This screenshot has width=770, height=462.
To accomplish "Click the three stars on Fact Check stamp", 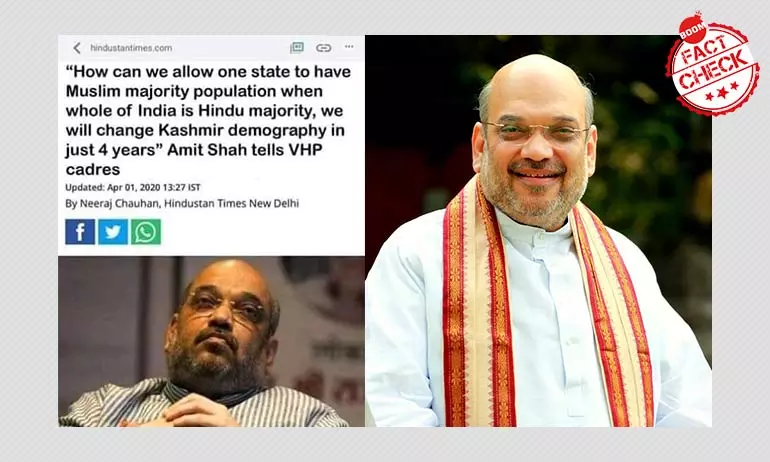I will tap(722, 92).
